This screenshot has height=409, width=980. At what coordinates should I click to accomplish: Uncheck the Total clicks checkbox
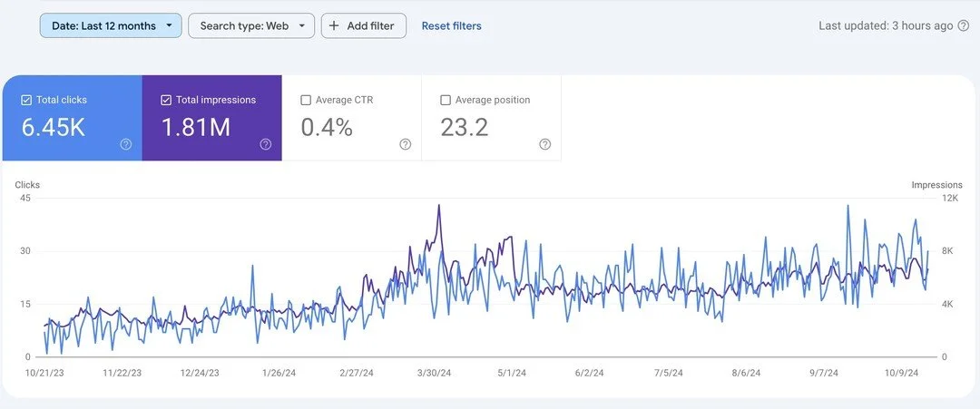point(26,100)
